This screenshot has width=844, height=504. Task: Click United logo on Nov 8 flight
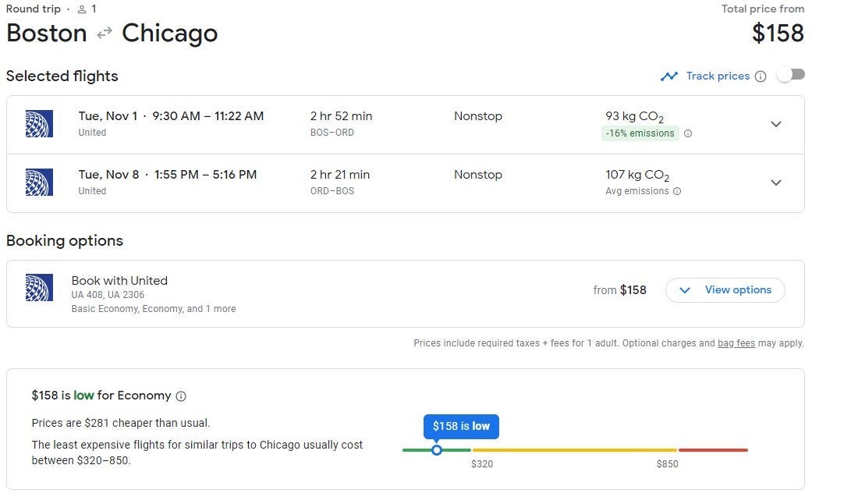tap(39, 183)
